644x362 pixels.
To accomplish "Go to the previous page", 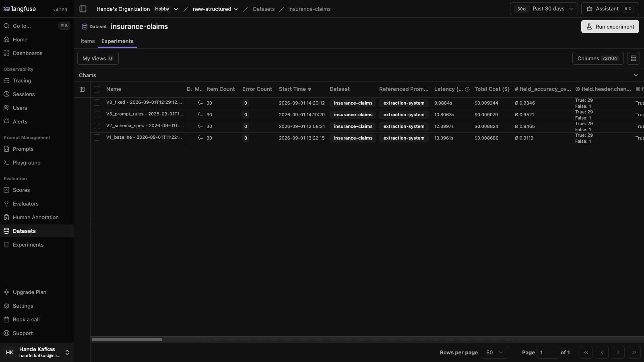I will (602, 352).
